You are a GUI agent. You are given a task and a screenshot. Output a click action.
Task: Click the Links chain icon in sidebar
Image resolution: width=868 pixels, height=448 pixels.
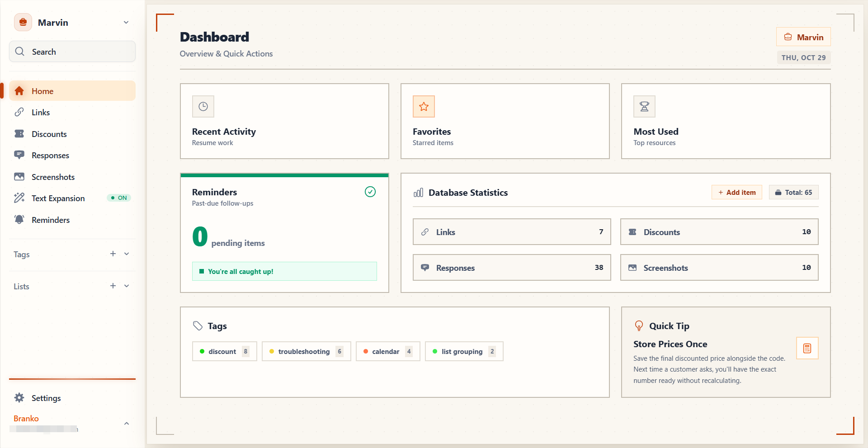[x=19, y=112]
